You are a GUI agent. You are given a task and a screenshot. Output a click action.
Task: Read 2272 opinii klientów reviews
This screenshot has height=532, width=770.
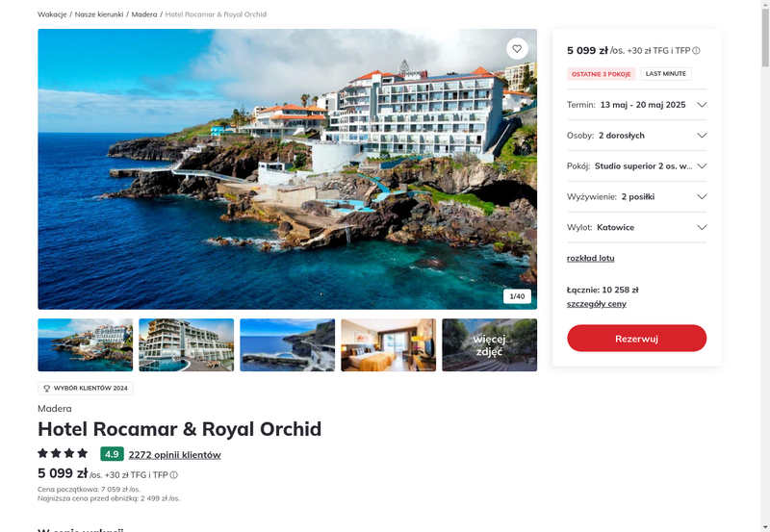(x=175, y=454)
